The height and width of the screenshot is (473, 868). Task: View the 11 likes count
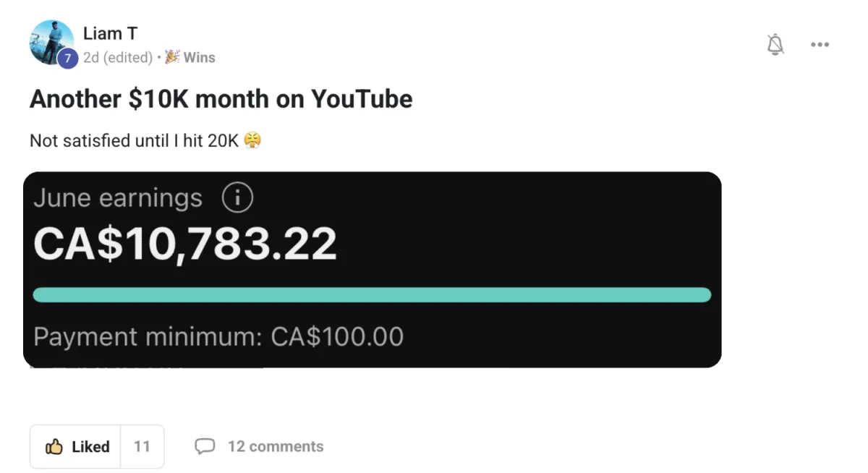pos(142,447)
